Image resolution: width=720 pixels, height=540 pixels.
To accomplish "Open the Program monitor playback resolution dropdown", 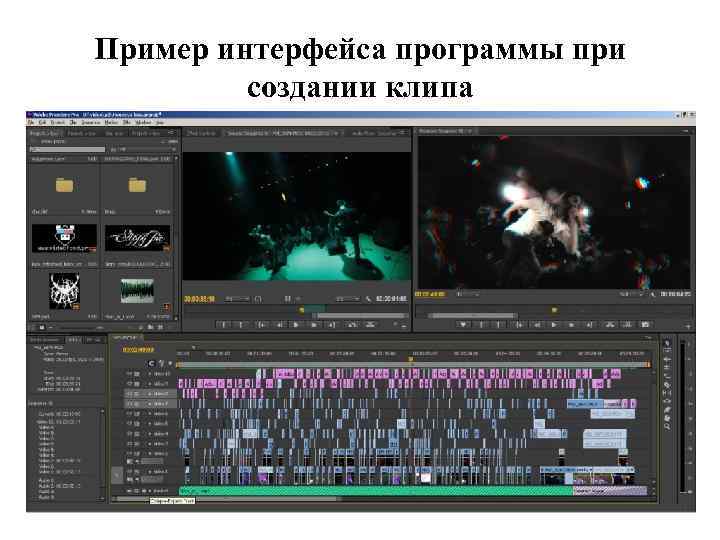I will click(631, 294).
